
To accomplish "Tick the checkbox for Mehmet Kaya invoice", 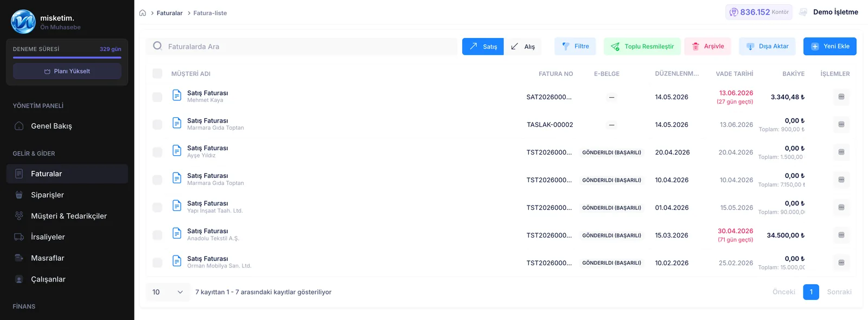I will 157,97.
